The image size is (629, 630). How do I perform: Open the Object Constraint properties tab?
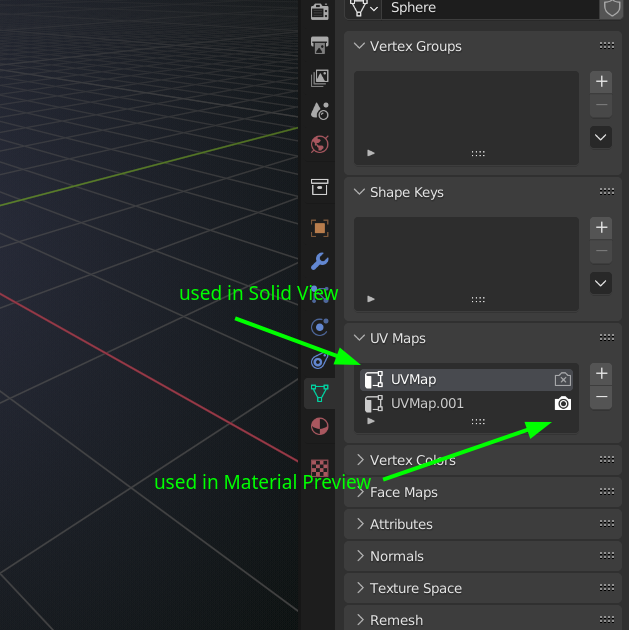[320, 360]
